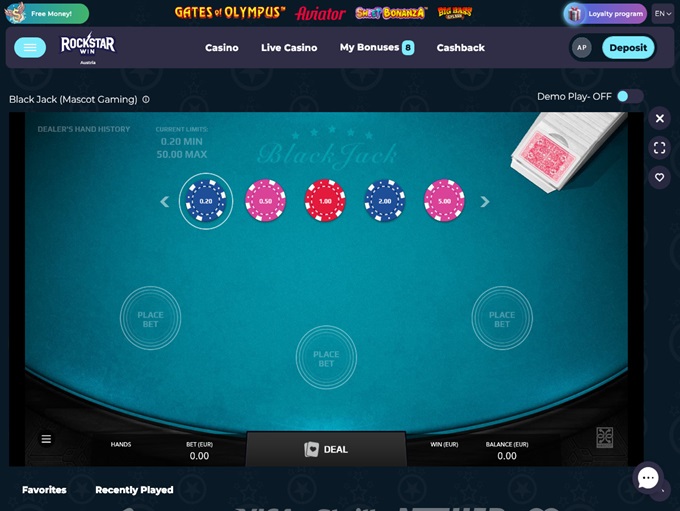This screenshot has height=511, width=680.
Task: Click the Gates of Olympus game logo
Action: tap(230, 13)
